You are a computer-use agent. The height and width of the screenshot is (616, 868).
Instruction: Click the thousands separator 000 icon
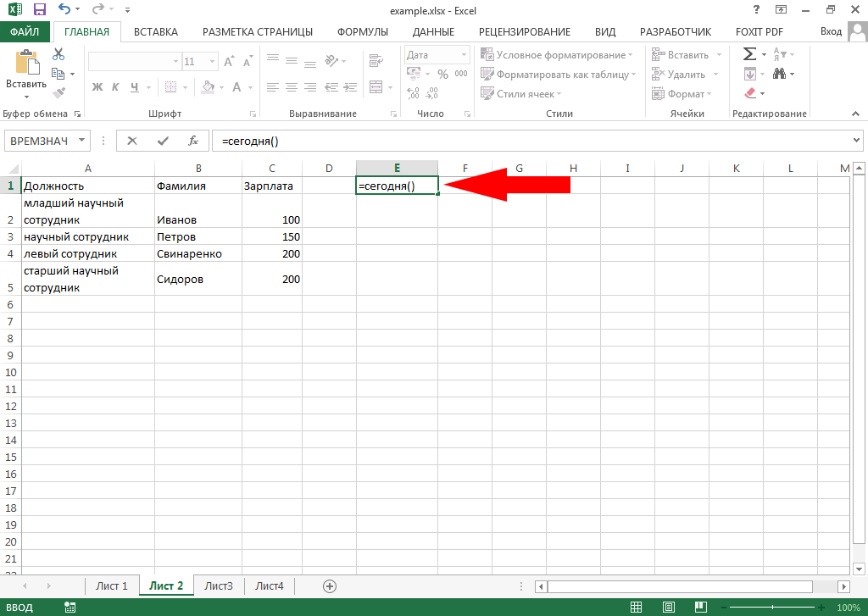pyautogui.click(x=461, y=74)
